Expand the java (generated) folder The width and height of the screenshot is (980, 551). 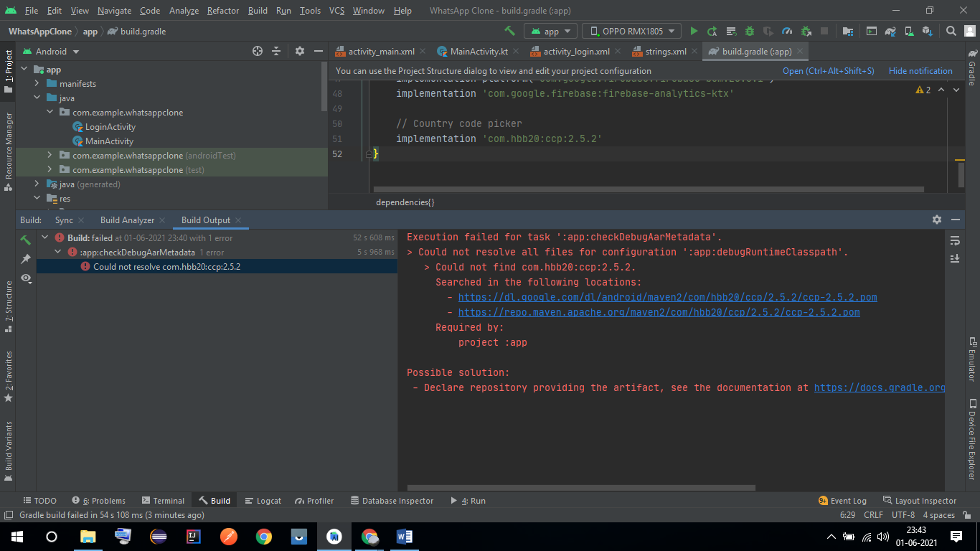(x=37, y=184)
